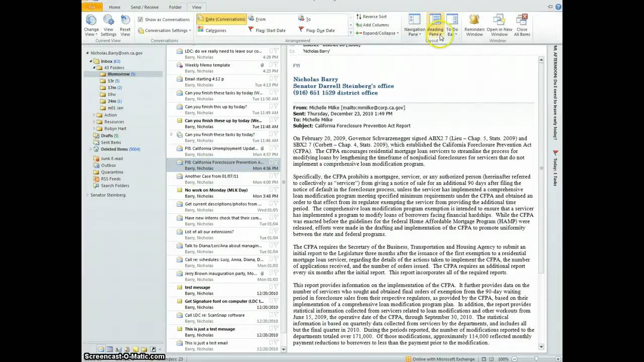The image size is (644, 362).
Task: Switch to the Home tab
Action: pos(114,7)
